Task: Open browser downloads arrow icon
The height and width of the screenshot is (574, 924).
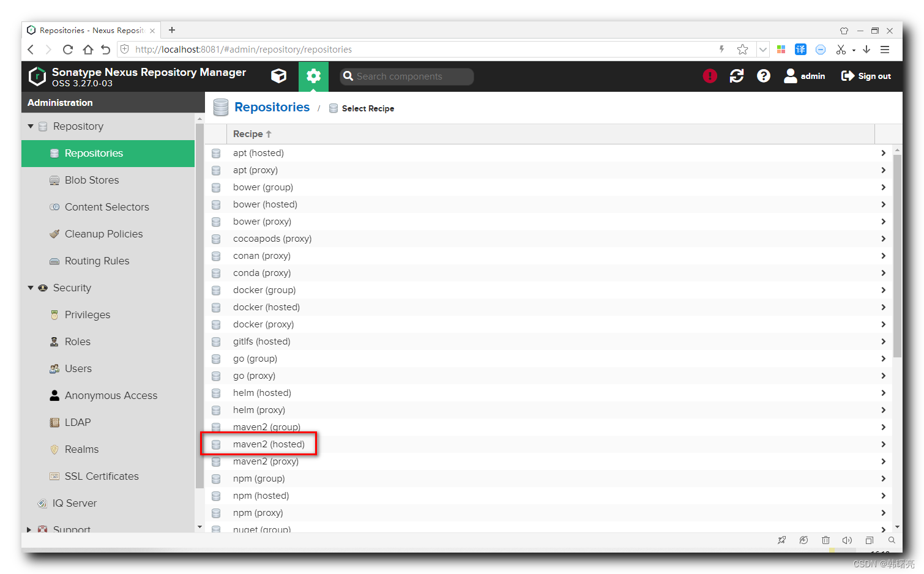Action: (866, 50)
